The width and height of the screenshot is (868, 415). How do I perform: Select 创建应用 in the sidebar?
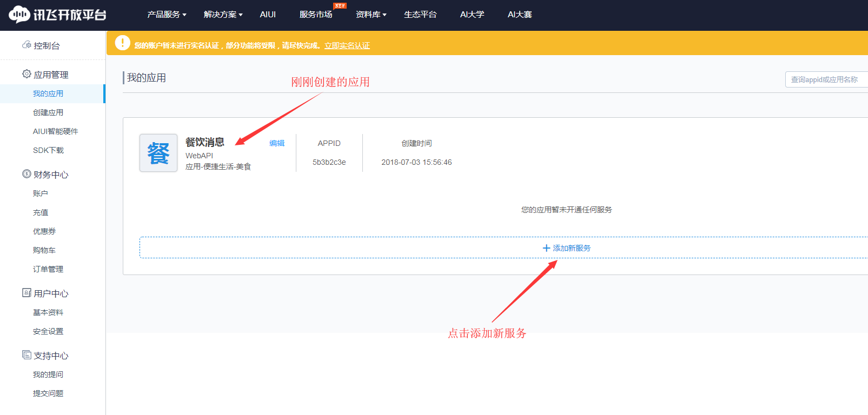[x=48, y=112]
